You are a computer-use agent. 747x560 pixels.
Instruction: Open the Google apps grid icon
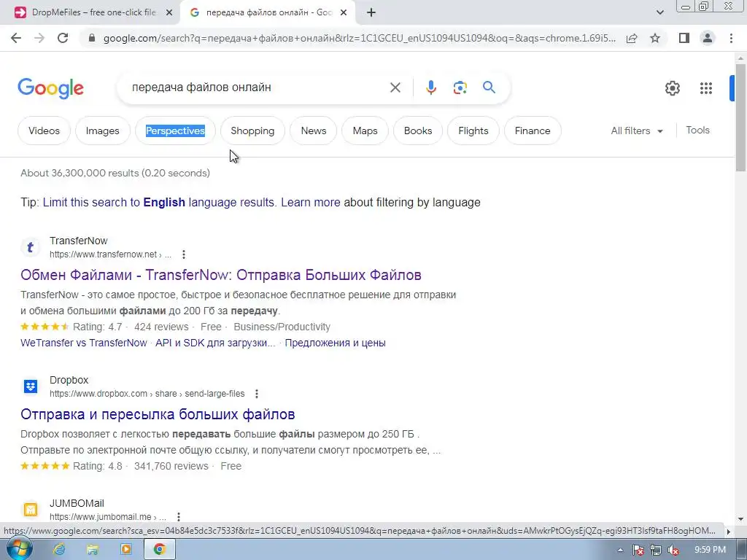(706, 88)
